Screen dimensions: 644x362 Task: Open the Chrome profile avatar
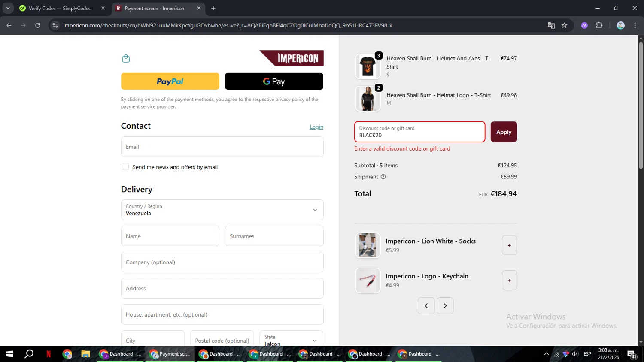pyautogui.click(x=620, y=25)
